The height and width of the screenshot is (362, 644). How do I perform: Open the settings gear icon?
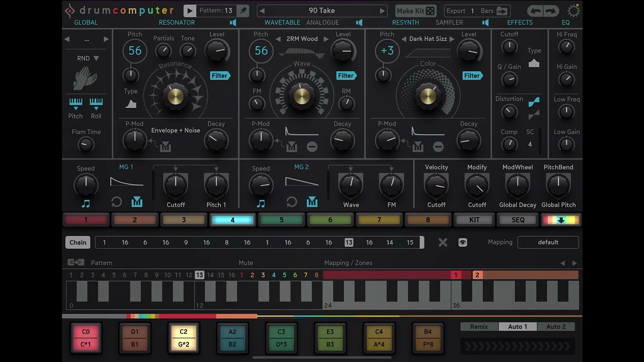(574, 11)
